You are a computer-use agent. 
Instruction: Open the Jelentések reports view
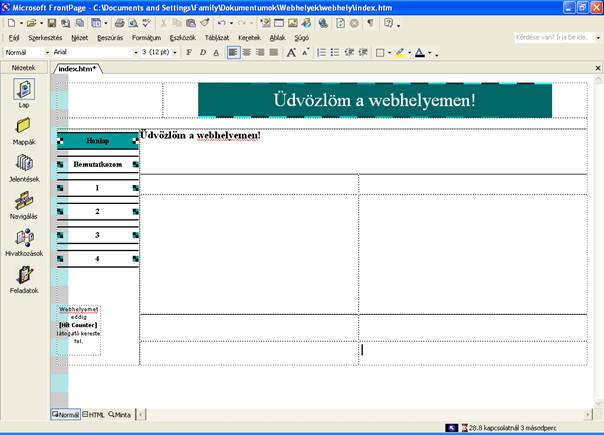23,165
